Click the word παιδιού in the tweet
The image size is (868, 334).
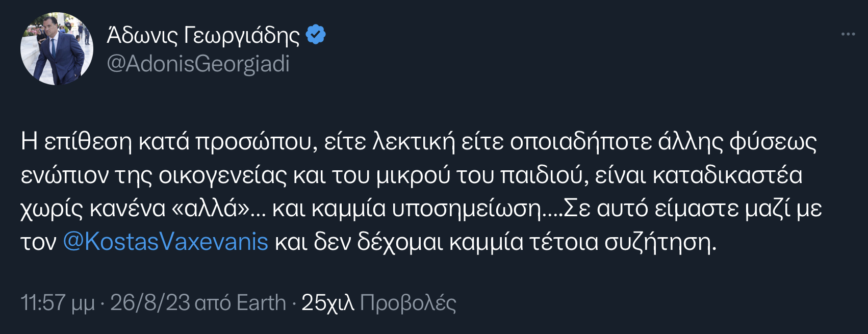click(541, 175)
